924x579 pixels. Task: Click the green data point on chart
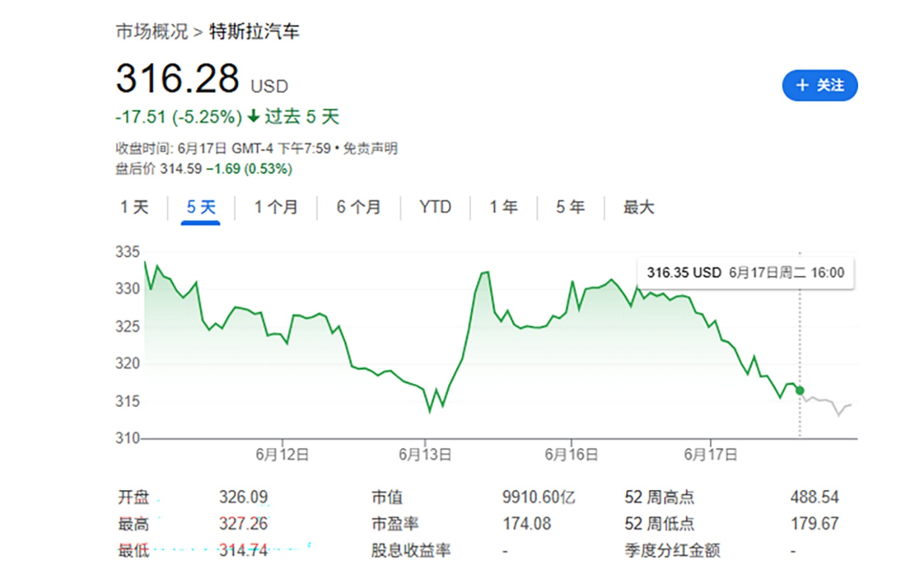coord(799,390)
